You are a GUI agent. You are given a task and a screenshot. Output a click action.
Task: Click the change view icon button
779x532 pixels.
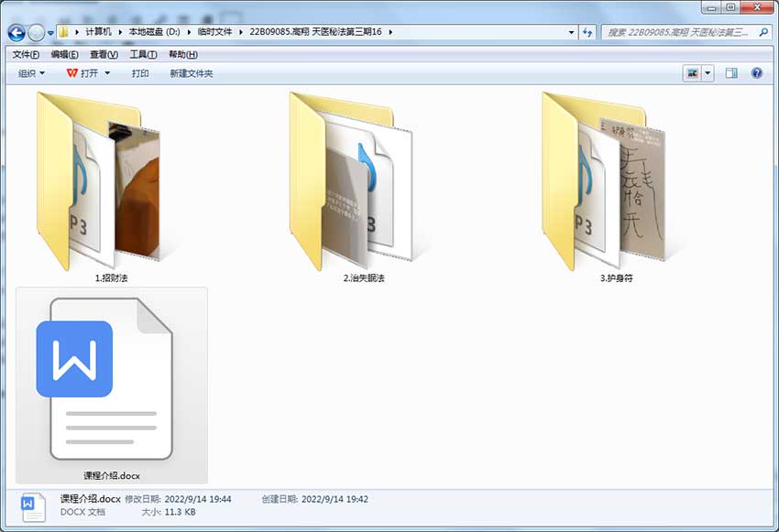pyautogui.click(x=692, y=73)
